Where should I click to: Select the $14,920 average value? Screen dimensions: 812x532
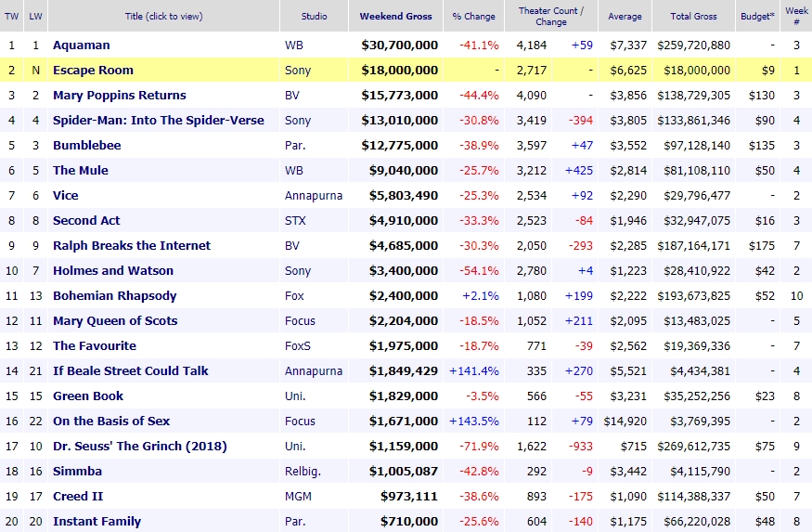[x=625, y=422]
